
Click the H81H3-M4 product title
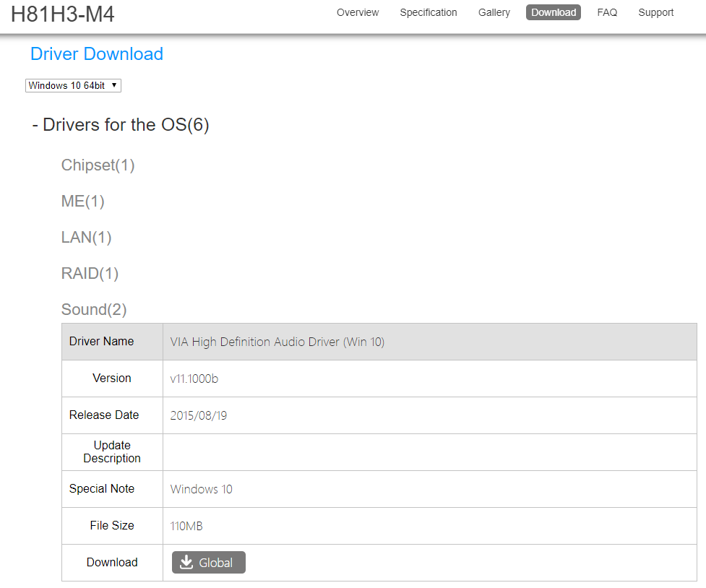click(63, 14)
